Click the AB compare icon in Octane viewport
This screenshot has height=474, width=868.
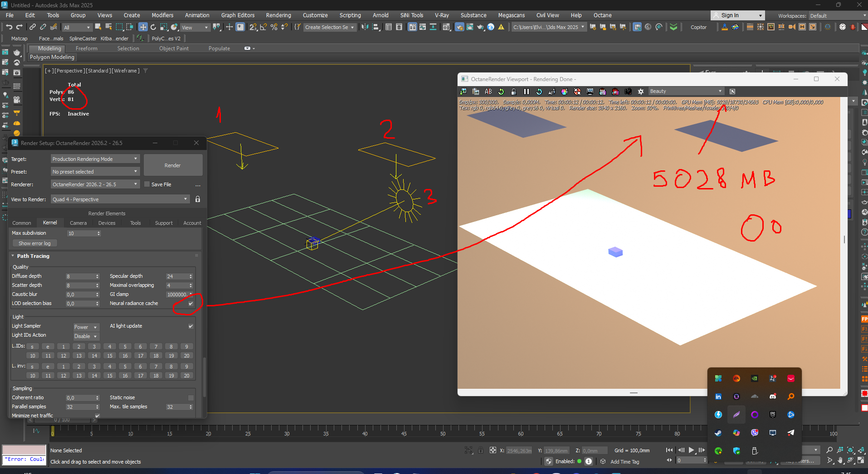[488, 92]
